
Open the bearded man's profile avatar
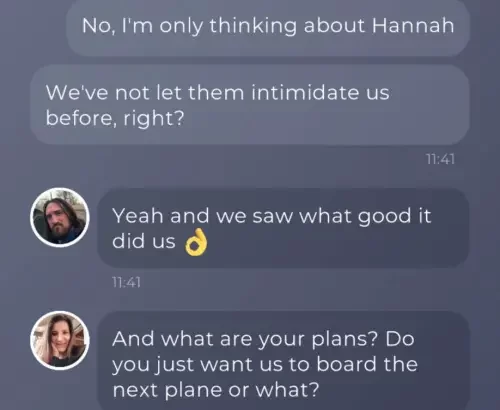point(60,217)
